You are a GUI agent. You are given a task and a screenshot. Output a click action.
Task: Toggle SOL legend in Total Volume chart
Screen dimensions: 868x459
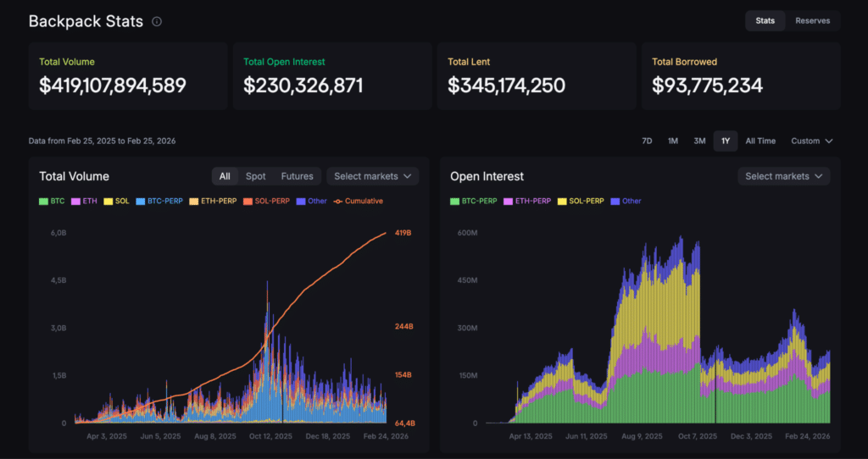117,202
